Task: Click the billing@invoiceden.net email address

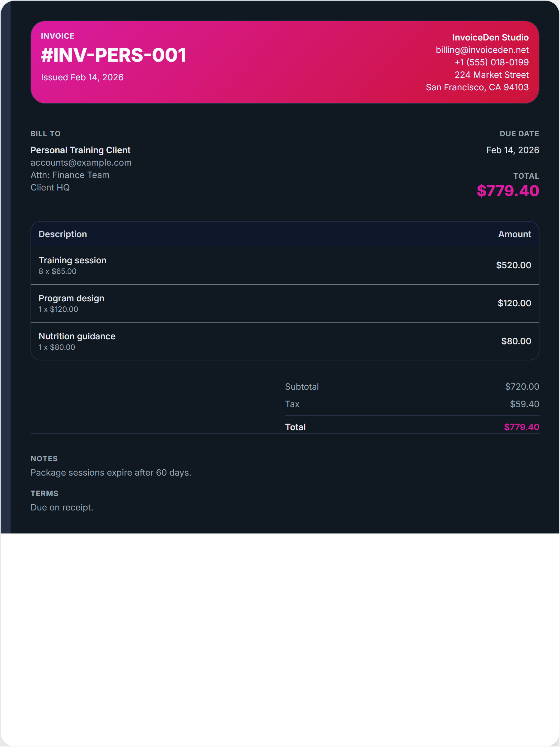Action: click(x=482, y=50)
